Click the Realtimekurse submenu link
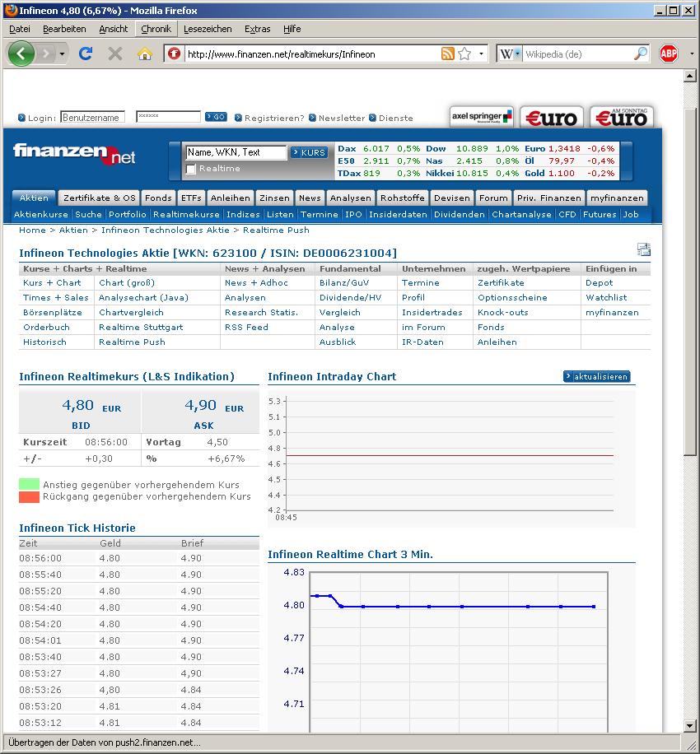700x754 pixels. tap(186, 215)
